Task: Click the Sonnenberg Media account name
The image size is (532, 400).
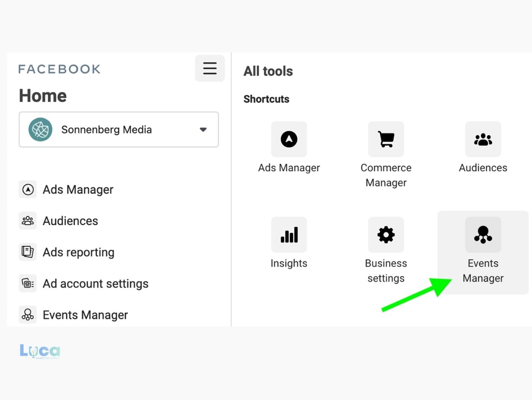Action: coord(106,130)
